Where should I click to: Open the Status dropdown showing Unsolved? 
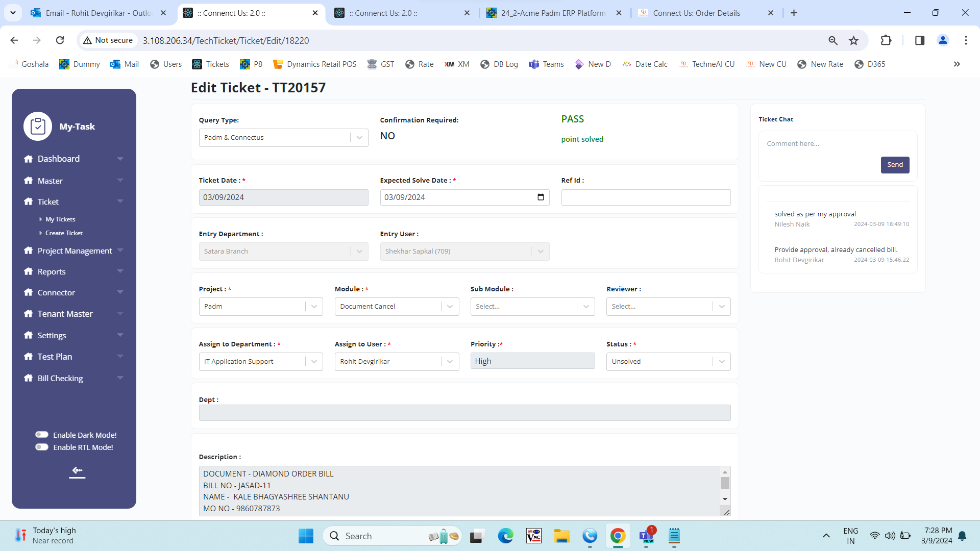(x=668, y=362)
